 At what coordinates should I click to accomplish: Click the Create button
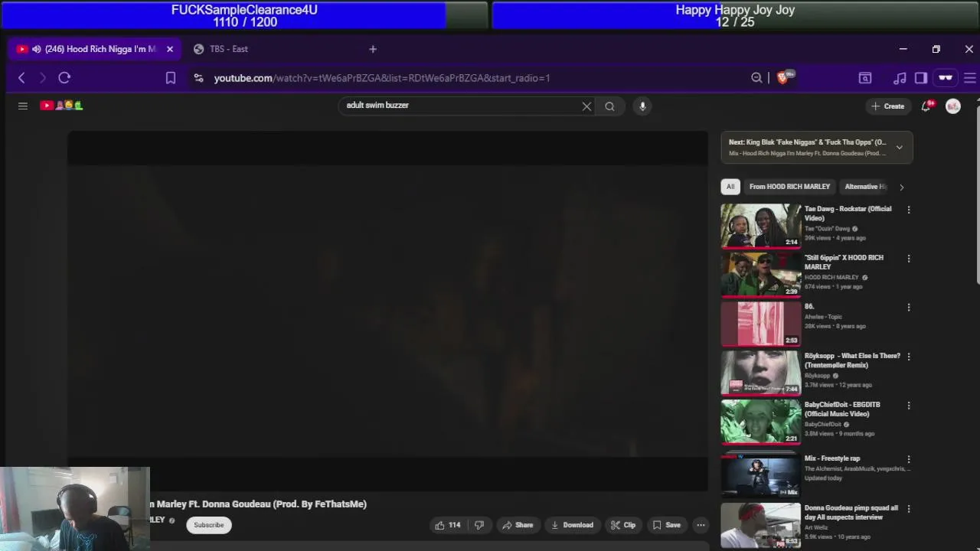[x=887, y=106]
